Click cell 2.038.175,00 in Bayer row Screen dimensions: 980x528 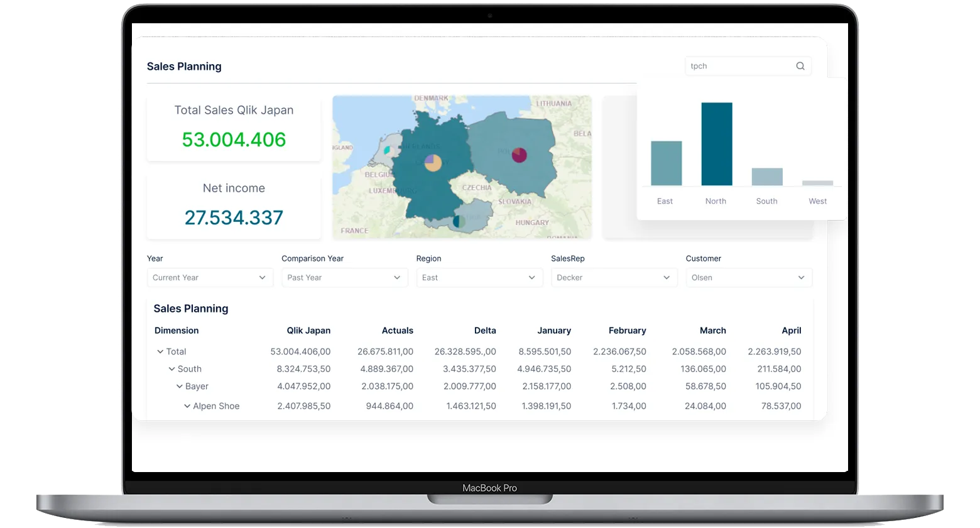click(x=387, y=387)
